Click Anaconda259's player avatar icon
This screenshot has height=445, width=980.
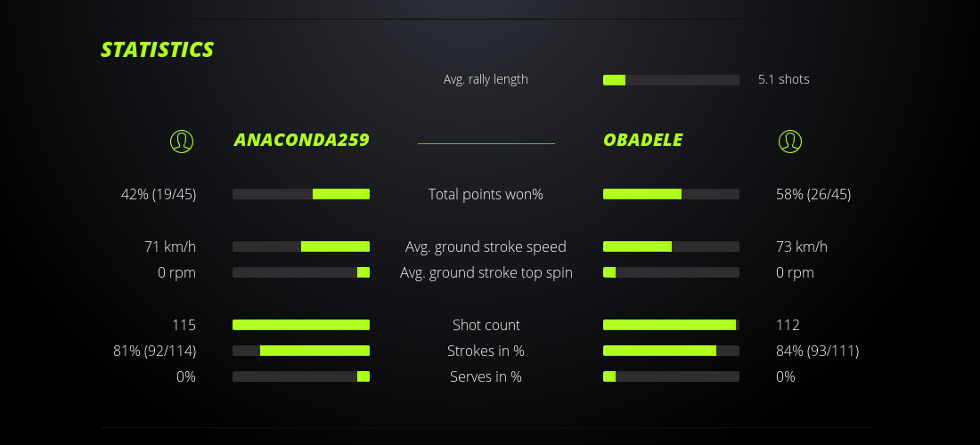pos(182,141)
